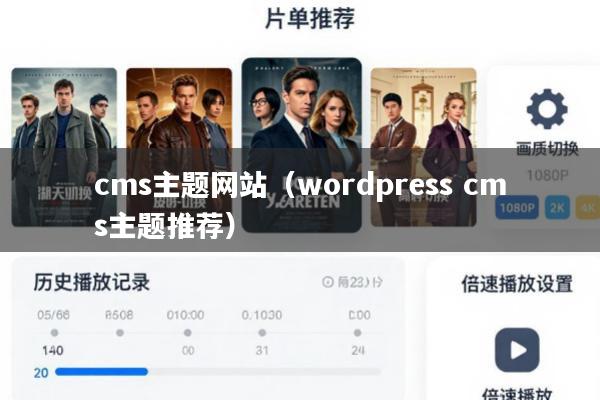Click the gear icon above 画质切换

(x=547, y=109)
